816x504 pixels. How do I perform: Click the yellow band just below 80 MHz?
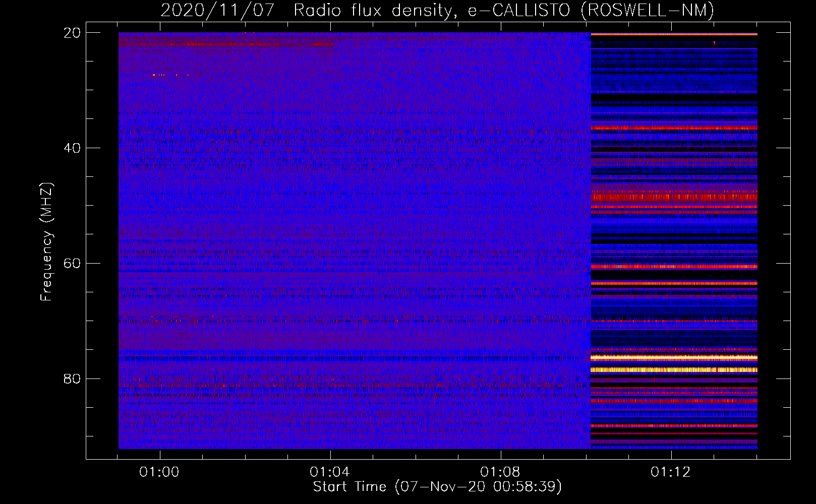pos(674,370)
